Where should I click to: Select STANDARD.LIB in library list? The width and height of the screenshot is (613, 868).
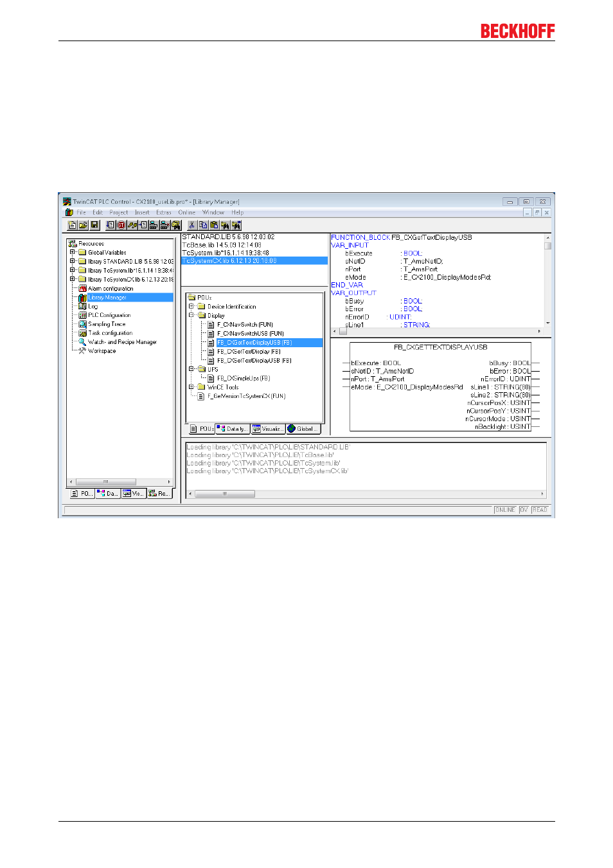click(254, 237)
